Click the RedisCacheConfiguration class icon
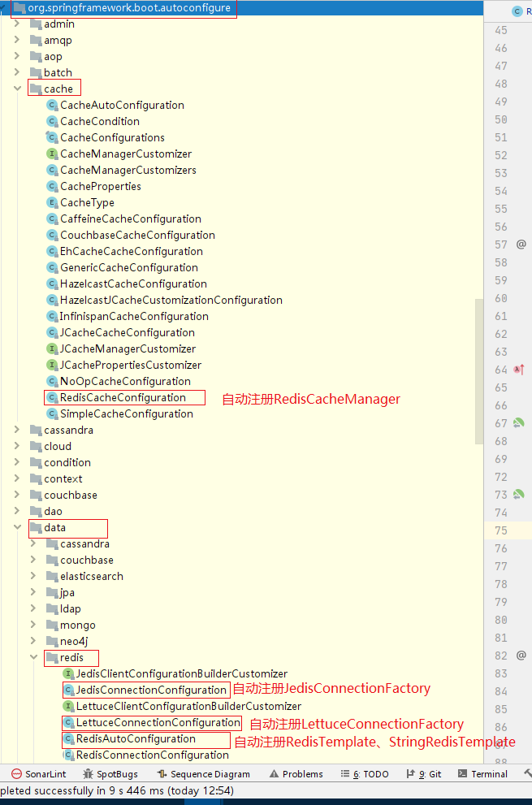This screenshot has width=532, height=805. click(x=52, y=397)
